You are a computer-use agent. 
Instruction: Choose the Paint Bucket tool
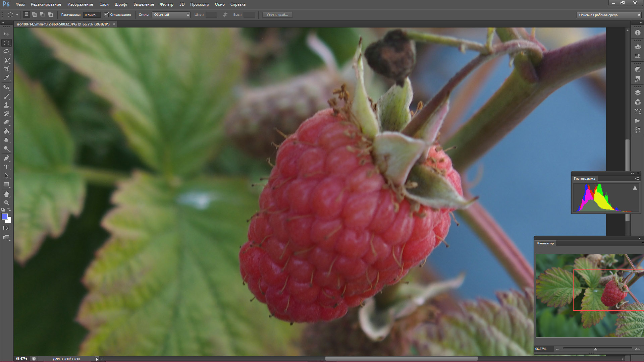6,131
